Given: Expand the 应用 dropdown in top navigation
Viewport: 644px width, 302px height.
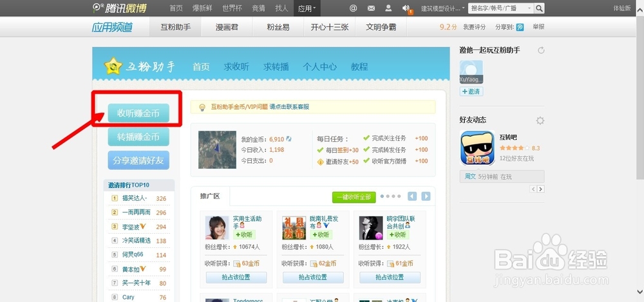Looking at the screenshot, I should pos(307,8).
